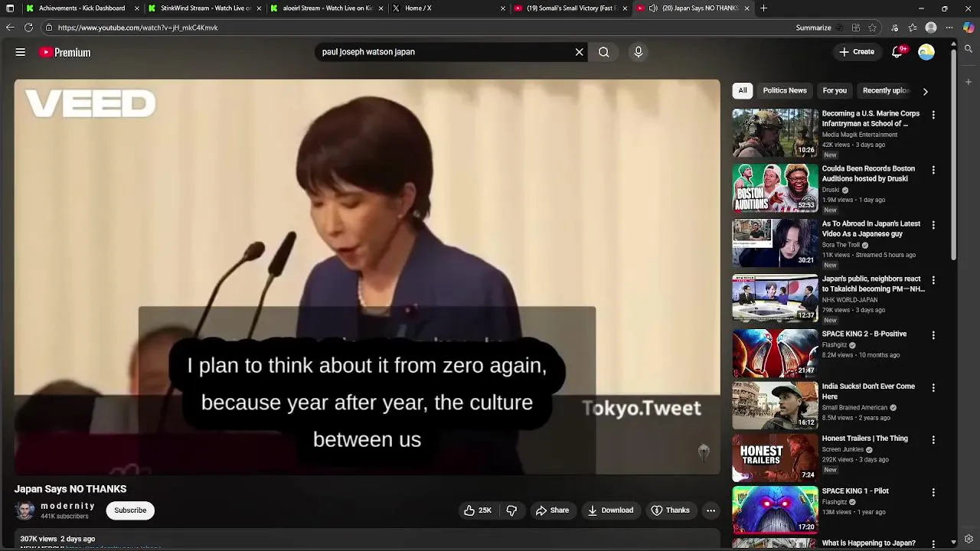The width and height of the screenshot is (980, 551).
Task: Open the YouTube account avatar menu
Action: pyautogui.click(x=926, y=52)
